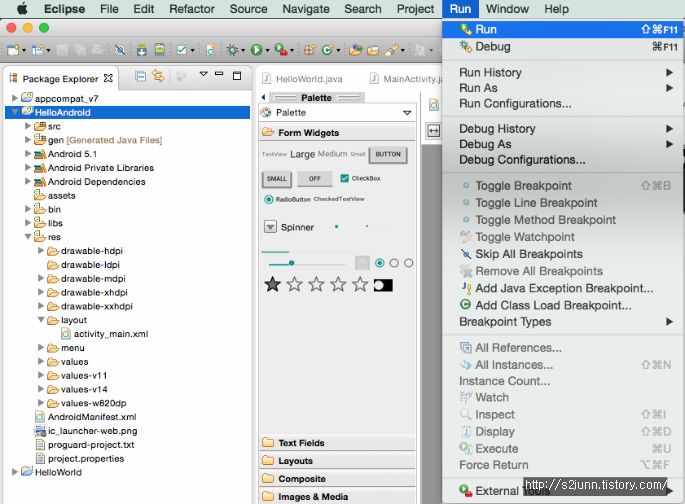The height and width of the screenshot is (504, 685).
Task: Click Collapse All in Package Explorer
Action: (140, 76)
